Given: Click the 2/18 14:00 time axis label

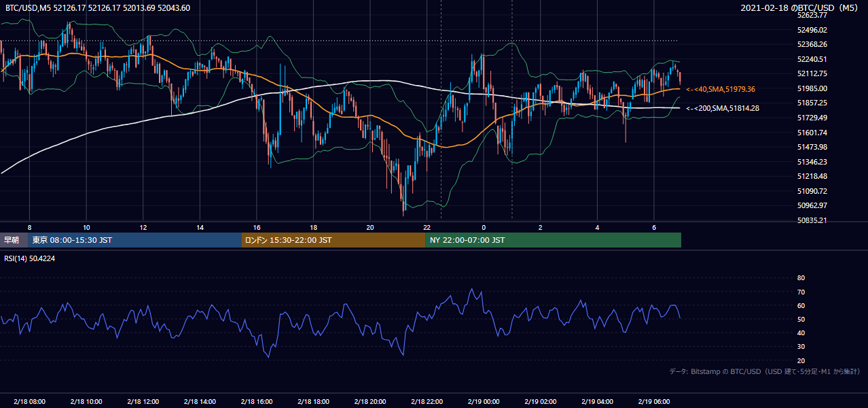Looking at the screenshot, I should click(200, 402).
